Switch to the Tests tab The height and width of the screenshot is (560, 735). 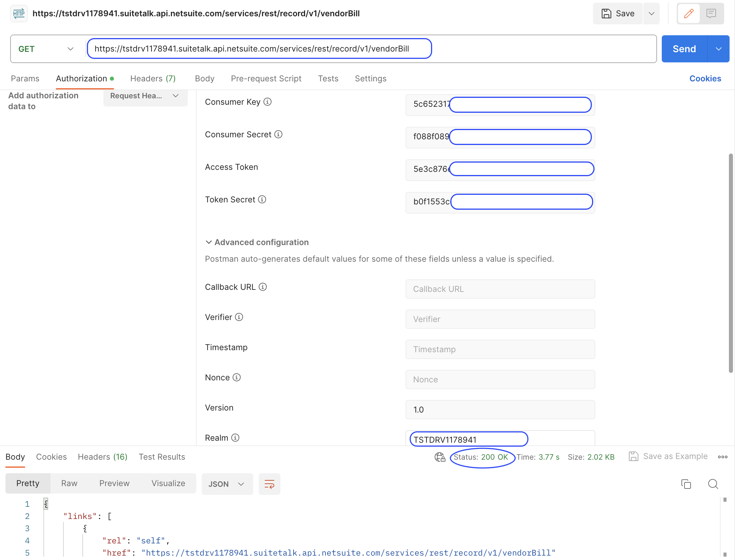328,78
